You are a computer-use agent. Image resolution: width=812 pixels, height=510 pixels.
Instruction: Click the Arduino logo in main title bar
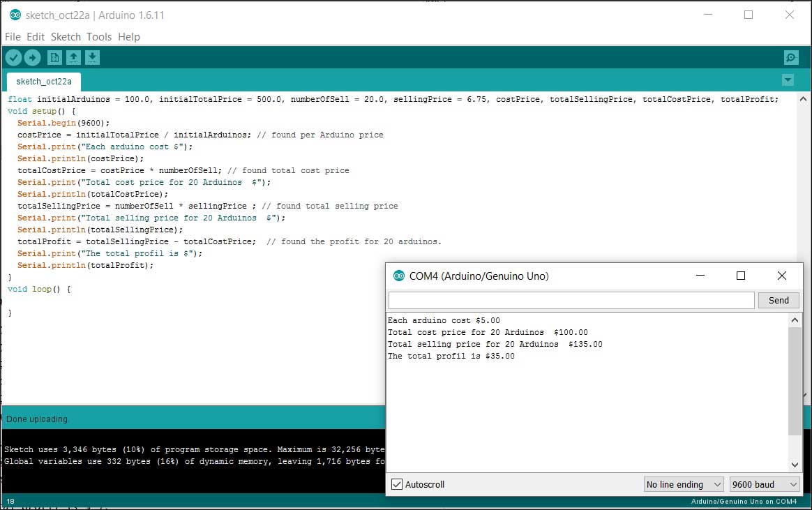click(15, 15)
